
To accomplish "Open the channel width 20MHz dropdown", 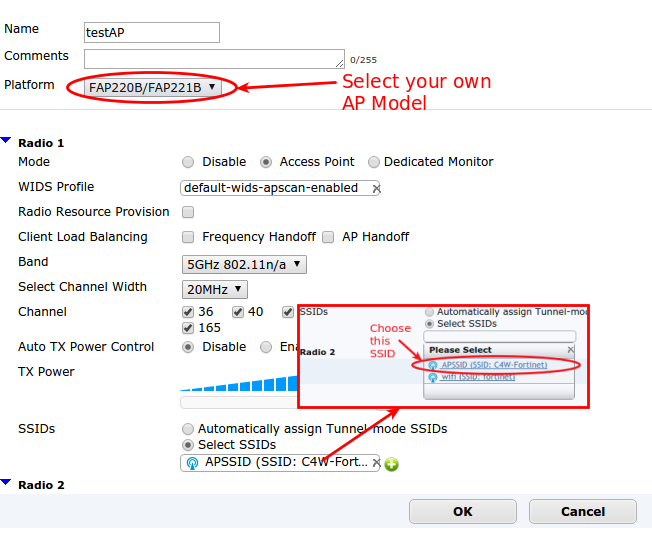I will coord(215,289).
